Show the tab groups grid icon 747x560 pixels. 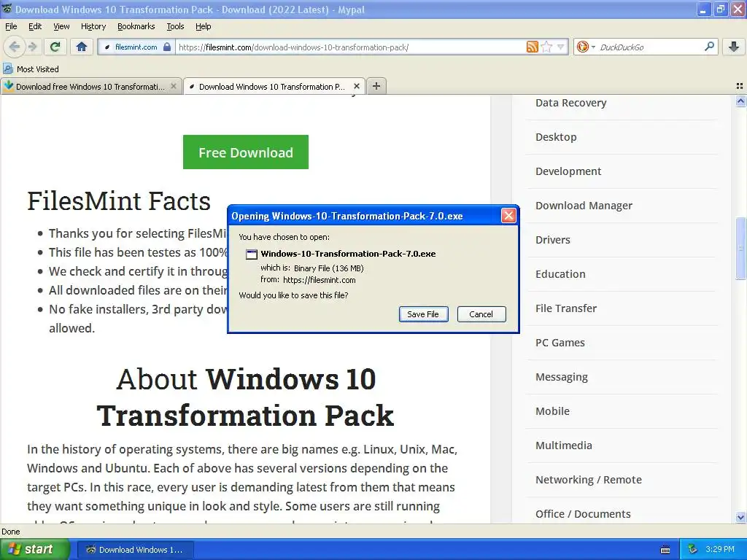740,86
